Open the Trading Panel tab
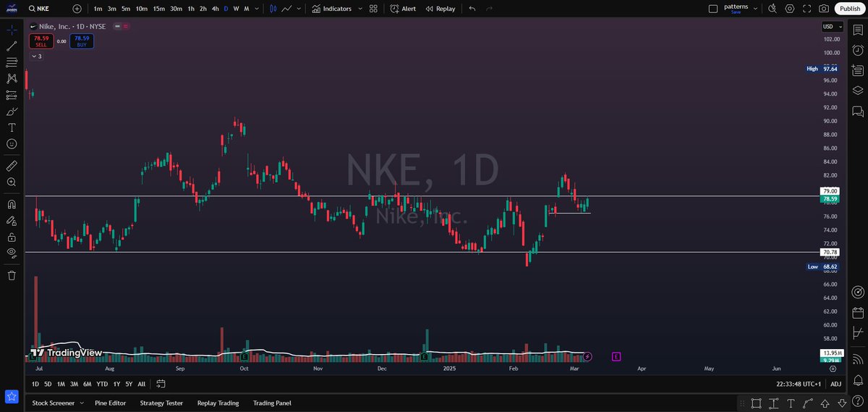Viewport: 868px width, 412px height. coord(272,403)
